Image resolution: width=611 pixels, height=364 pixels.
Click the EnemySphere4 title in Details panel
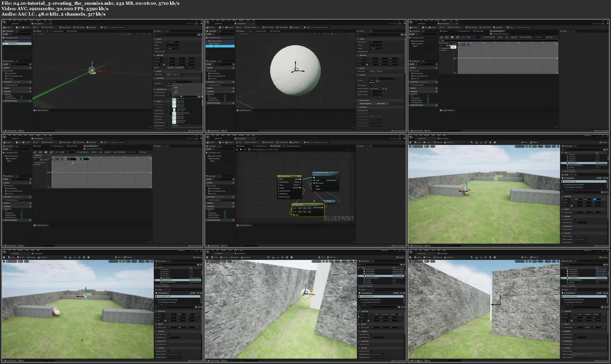366,293
